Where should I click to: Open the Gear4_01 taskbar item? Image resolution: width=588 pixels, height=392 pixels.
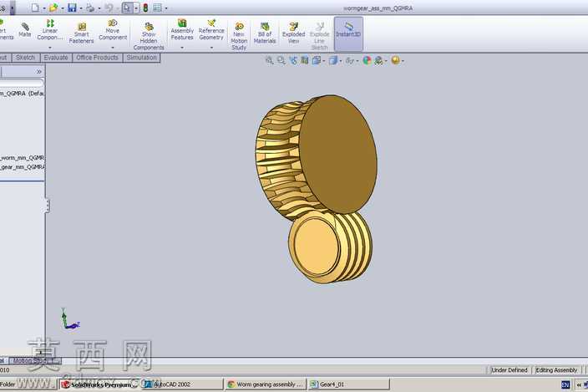(x=349, y=384)
